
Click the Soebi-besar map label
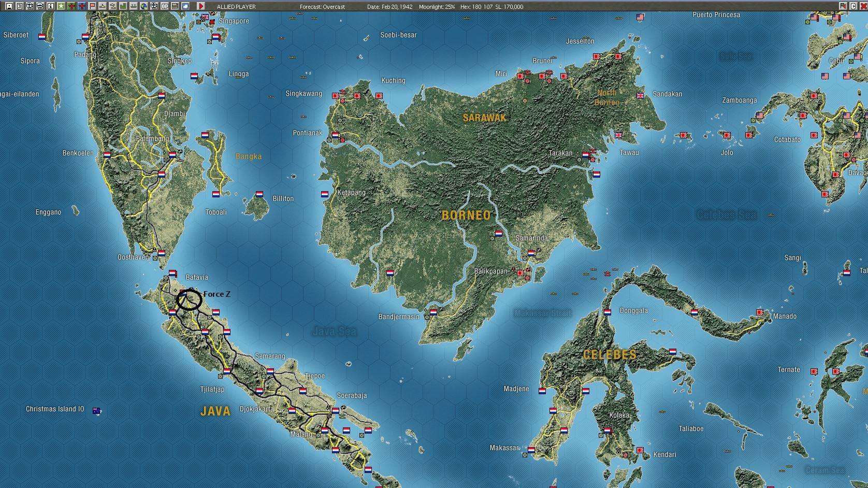click(398, 35)
